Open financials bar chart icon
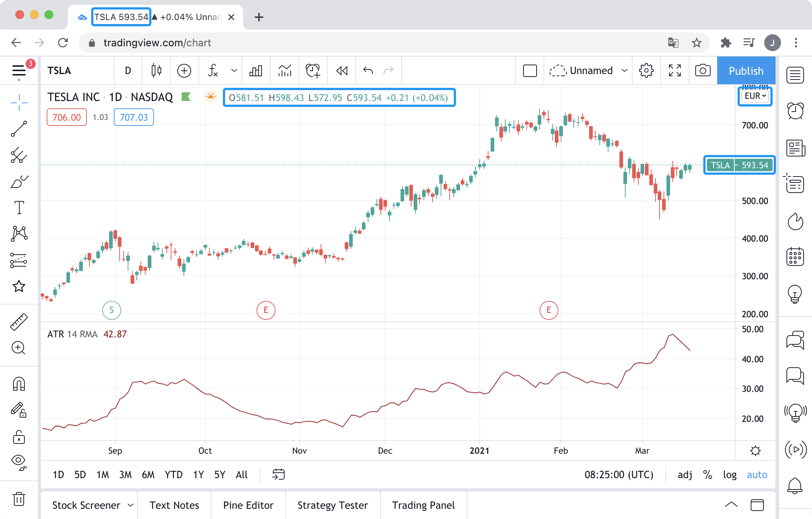 (x=256, y=70)
